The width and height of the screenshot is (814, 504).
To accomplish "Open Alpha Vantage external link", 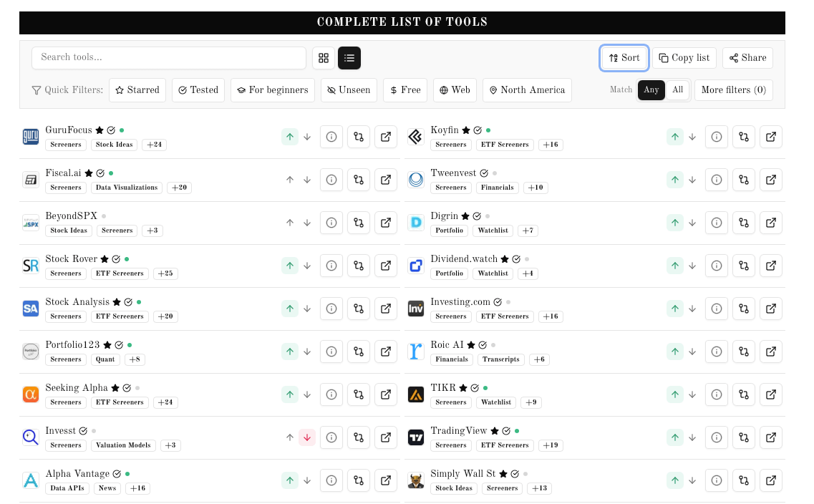I will coord(386,480).
